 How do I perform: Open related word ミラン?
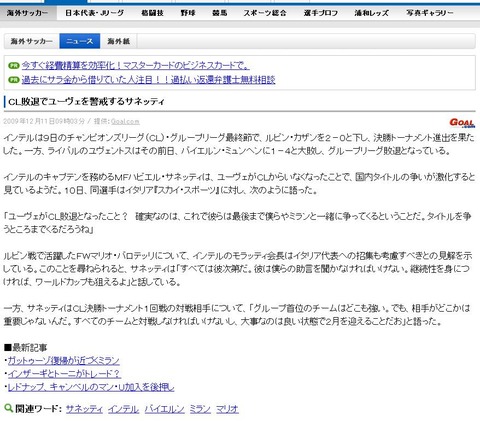point(200,409)
